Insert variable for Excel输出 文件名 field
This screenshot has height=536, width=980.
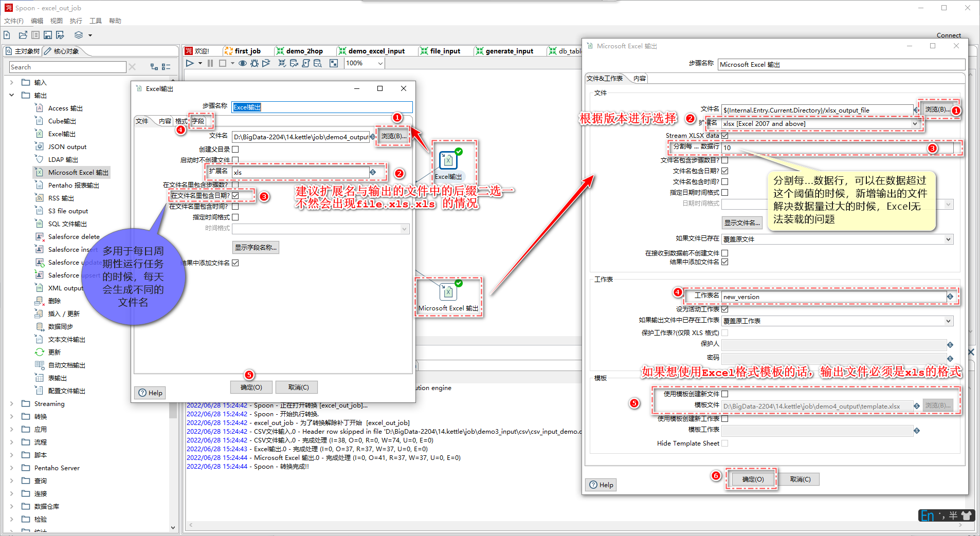(x=373, y=136)
